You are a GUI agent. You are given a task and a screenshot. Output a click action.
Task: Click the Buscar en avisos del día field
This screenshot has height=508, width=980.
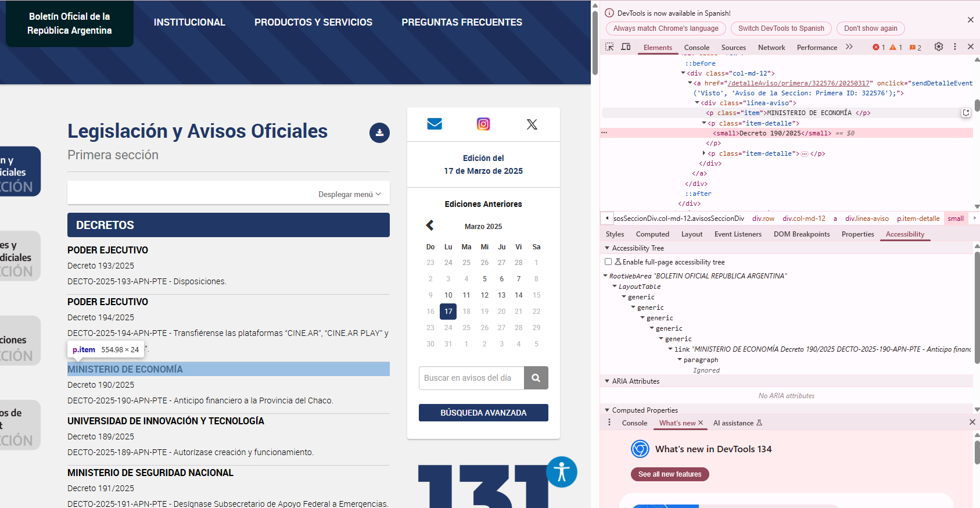[x=471, y=378]
